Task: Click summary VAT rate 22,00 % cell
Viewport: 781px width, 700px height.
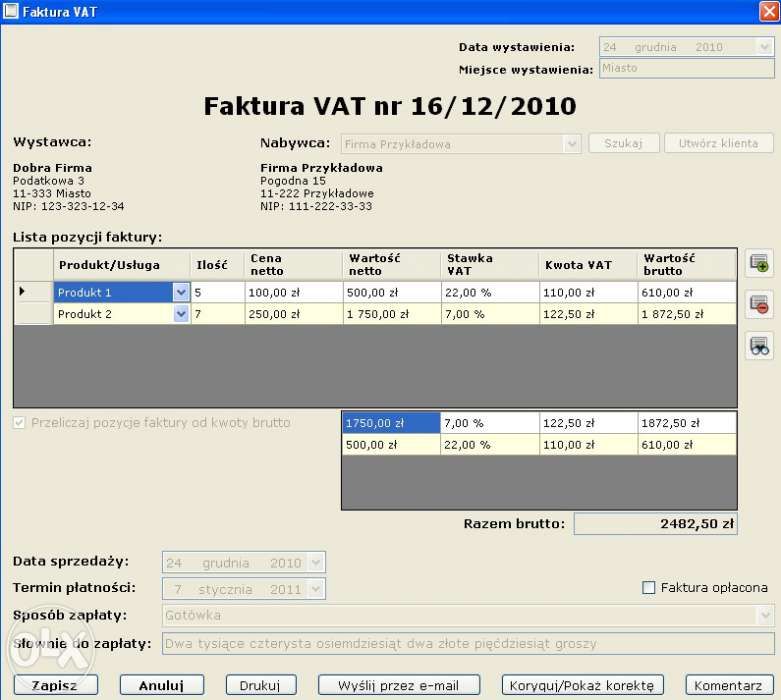Action: click(x=490, y=444)
